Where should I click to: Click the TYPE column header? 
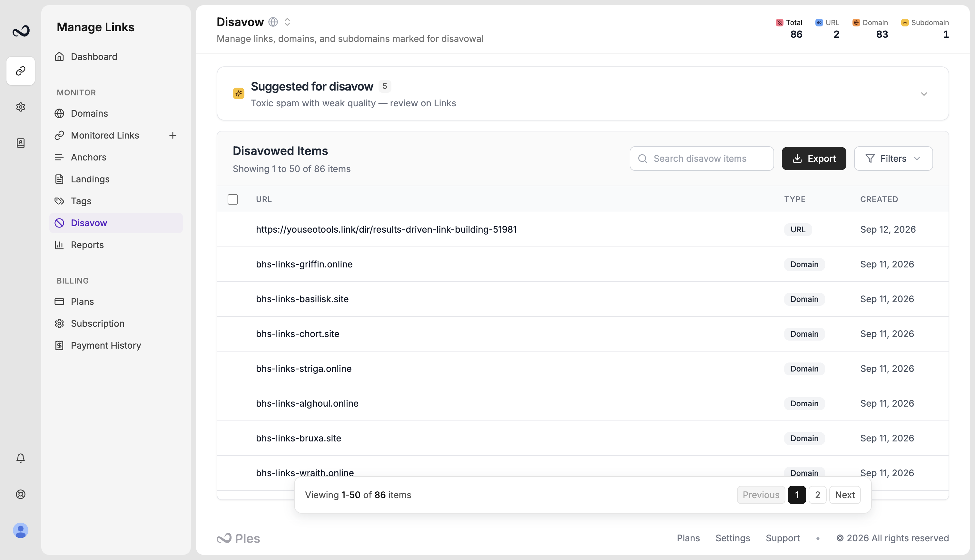point(795,199)
